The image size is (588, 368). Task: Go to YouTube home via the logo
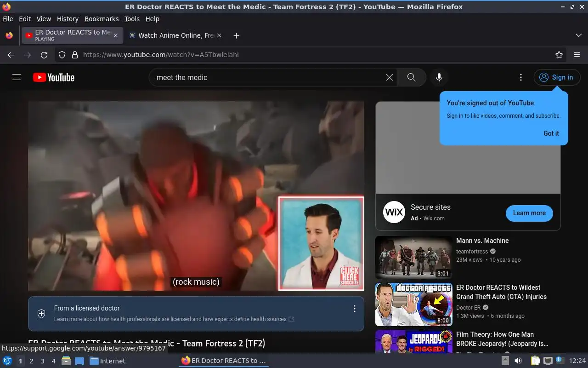[54, 77]
